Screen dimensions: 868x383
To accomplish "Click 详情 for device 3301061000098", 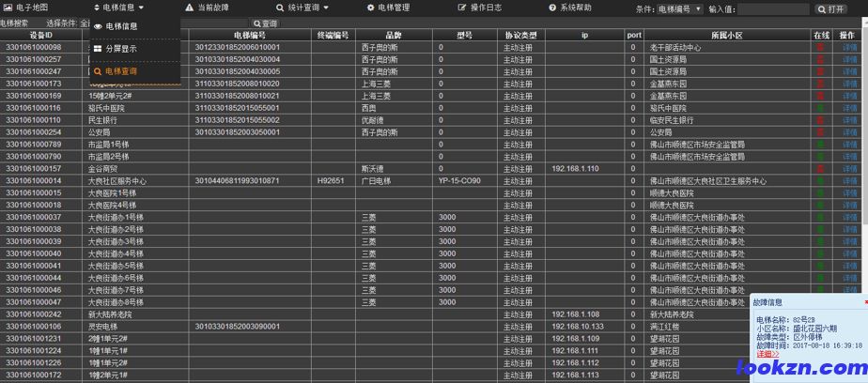I will (849, 46).
